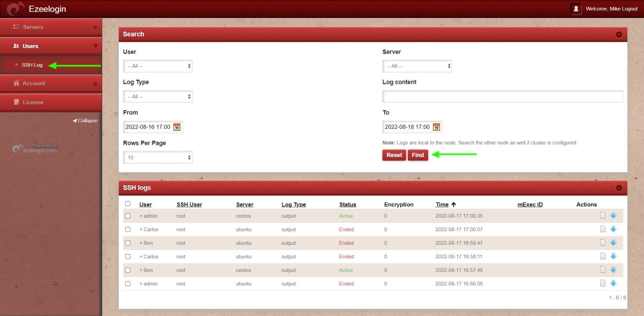Image resolution: width=644 pixels, height=316 pixels.
Task: Expand the Account sidebar menu
Action: [51, 83]
